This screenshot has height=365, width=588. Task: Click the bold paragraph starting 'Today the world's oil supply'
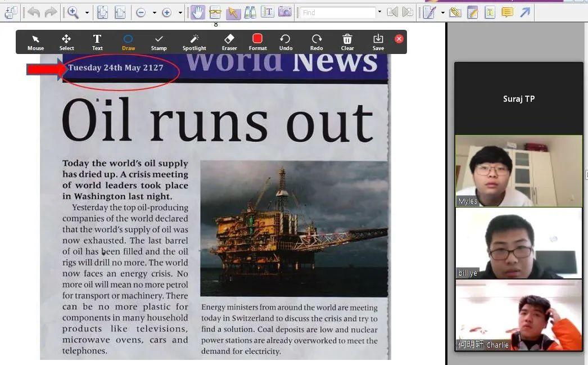(125, 179)
